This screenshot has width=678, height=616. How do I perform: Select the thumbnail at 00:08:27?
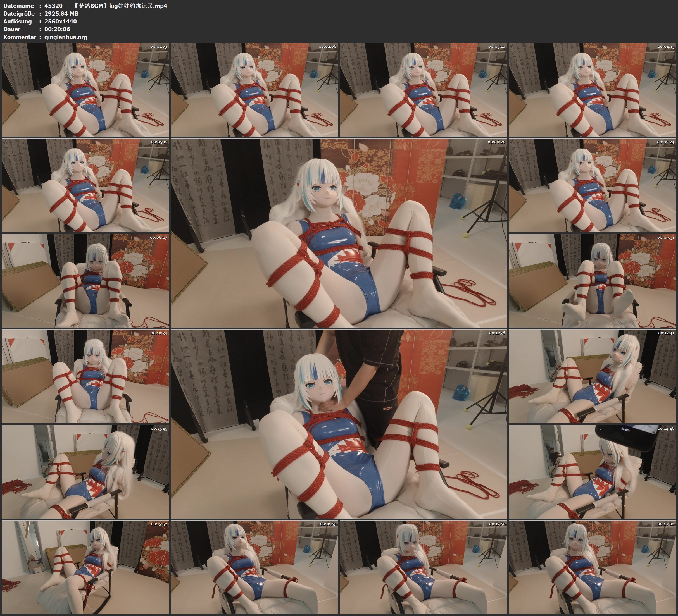point(85,281)
